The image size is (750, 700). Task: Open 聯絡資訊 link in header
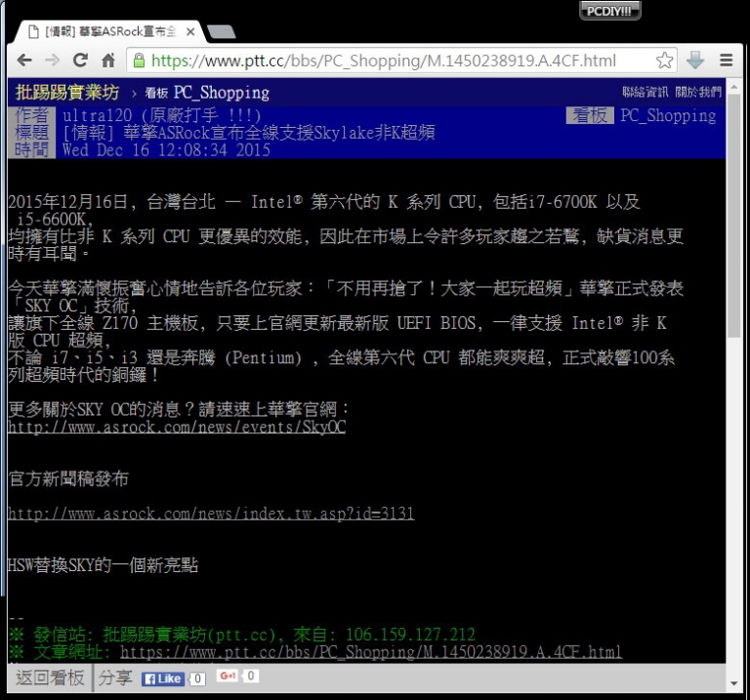646,92
